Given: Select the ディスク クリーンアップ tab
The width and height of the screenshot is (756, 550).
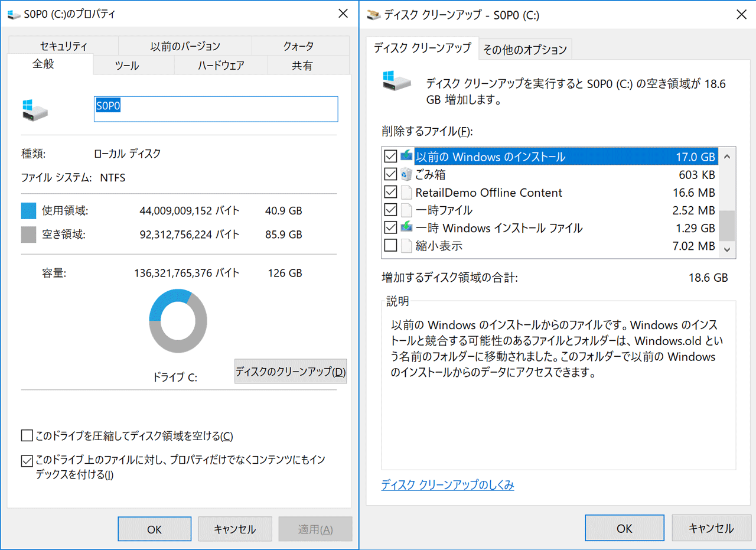Looking at the screenshot, I should tap(422, 48).
